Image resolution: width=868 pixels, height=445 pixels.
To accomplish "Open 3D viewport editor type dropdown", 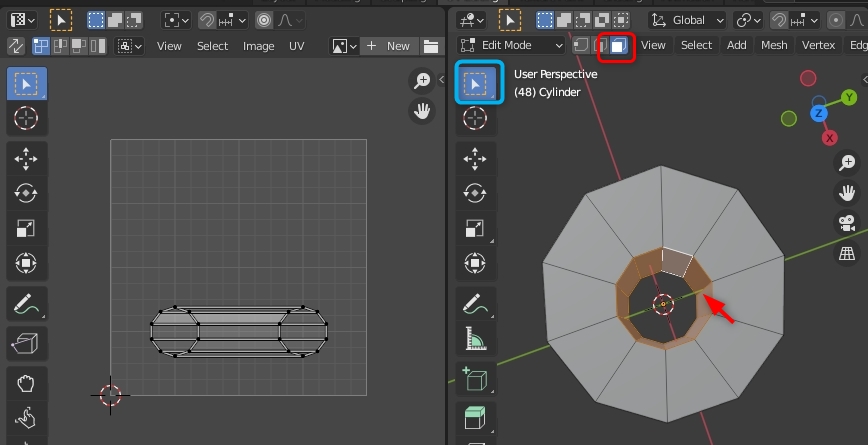I will pyautogui.click(x=471, y=20).
